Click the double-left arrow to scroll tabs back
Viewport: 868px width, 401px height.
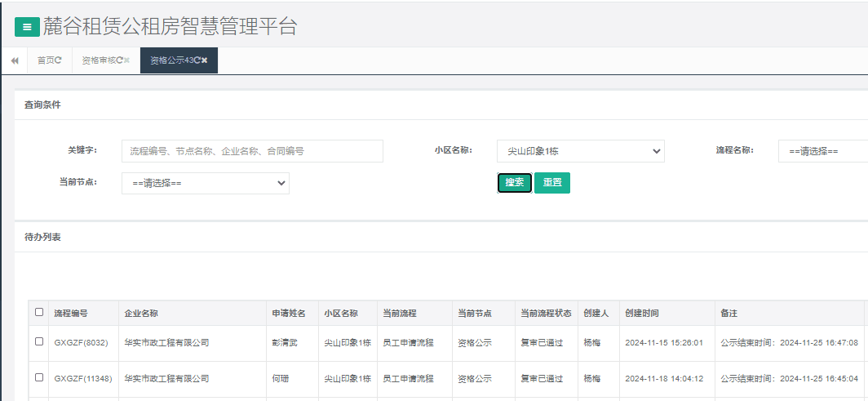click(14, 60)
